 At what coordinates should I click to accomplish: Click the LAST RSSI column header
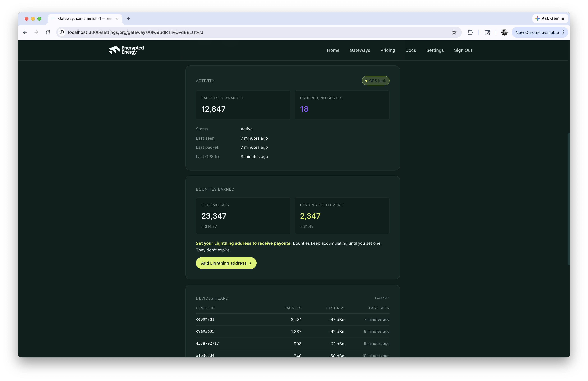point(336,308)
